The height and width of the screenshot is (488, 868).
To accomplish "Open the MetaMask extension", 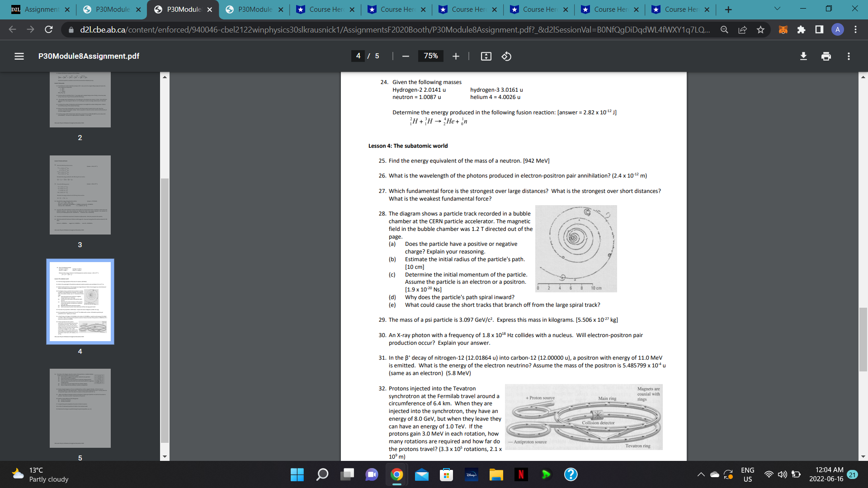I will 783,29.
